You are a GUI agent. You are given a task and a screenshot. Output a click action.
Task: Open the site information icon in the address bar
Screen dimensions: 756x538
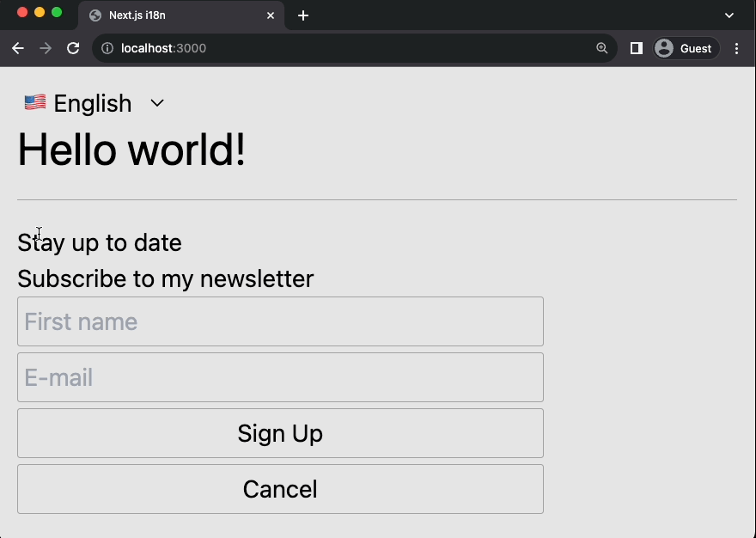[x=105, y=48]
